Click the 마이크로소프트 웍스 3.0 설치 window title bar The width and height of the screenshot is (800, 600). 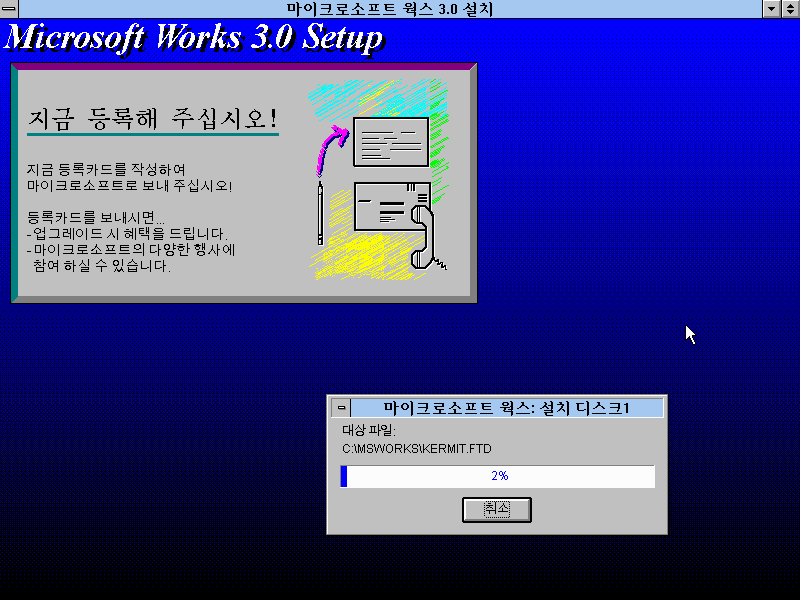(x=390, y=9)
